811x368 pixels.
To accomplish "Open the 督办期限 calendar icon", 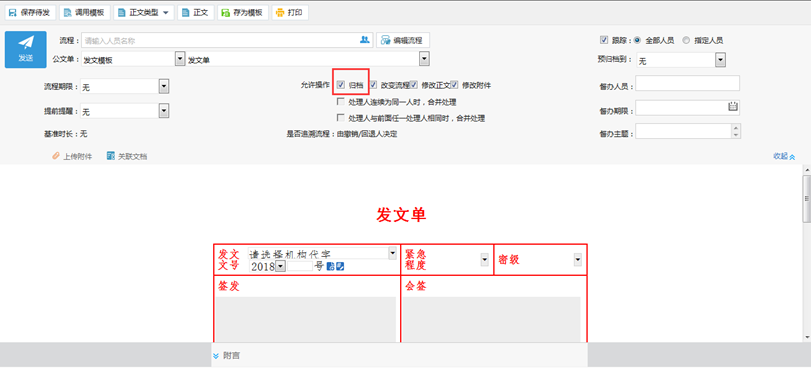I will click(733, 107).
